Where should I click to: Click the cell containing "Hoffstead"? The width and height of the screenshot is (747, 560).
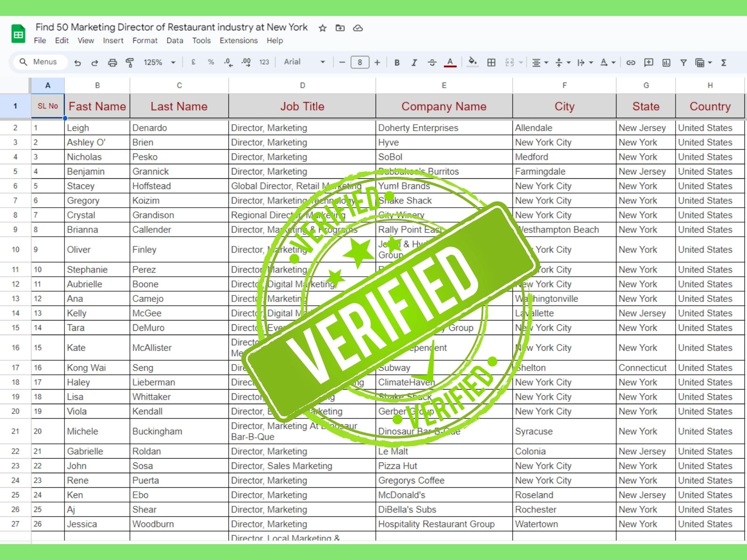(179, 186)
